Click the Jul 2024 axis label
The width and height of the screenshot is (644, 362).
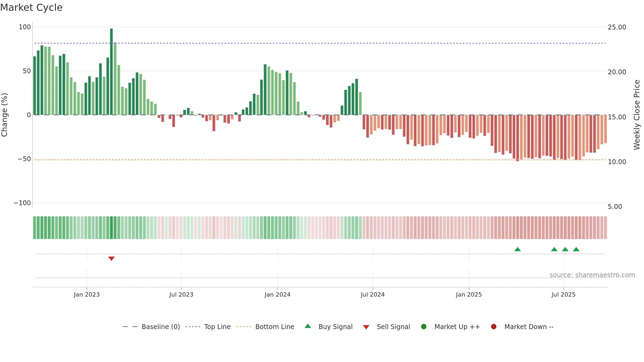(373, 294)
